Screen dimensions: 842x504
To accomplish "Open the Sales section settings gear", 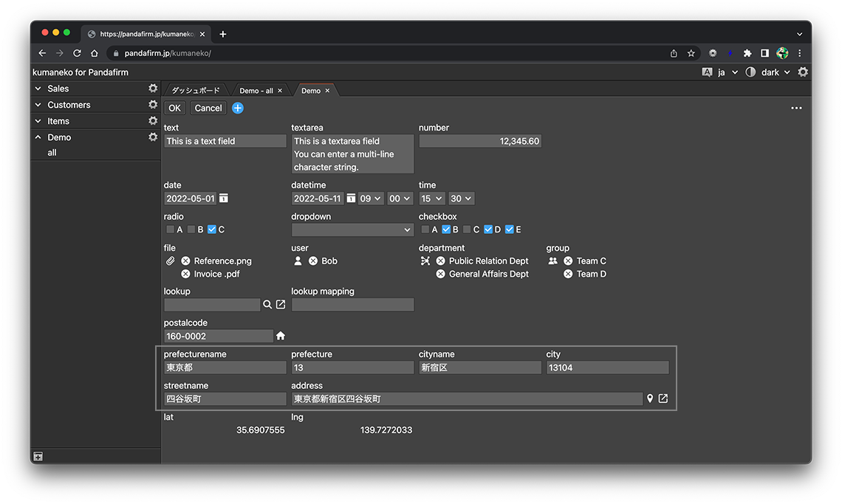I will pyautogui.click(x=153, y=89).
